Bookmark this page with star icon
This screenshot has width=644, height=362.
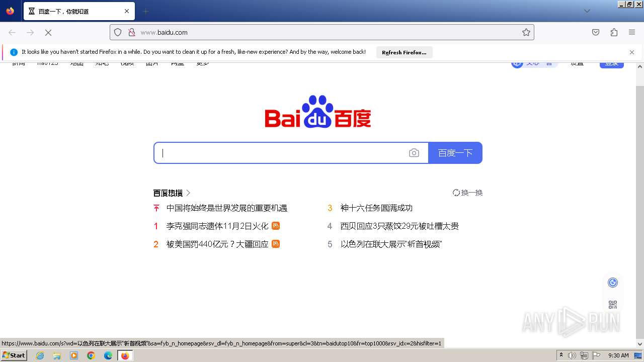point(526,32)
